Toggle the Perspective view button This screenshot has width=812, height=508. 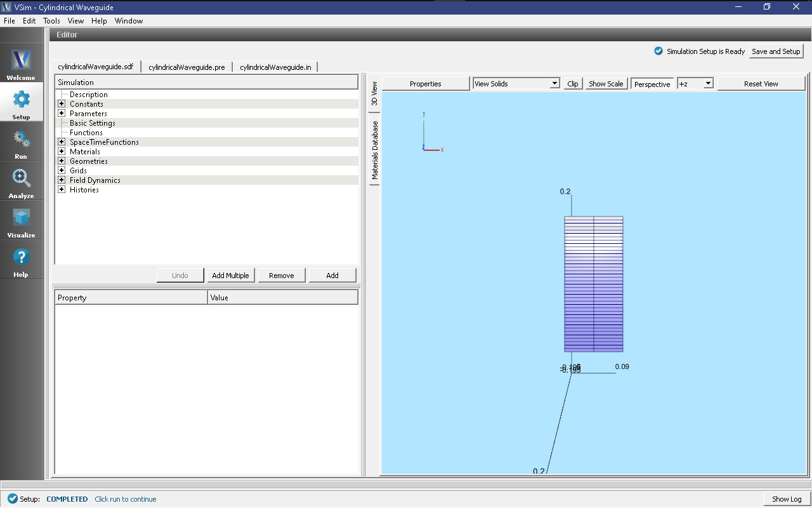652,84
